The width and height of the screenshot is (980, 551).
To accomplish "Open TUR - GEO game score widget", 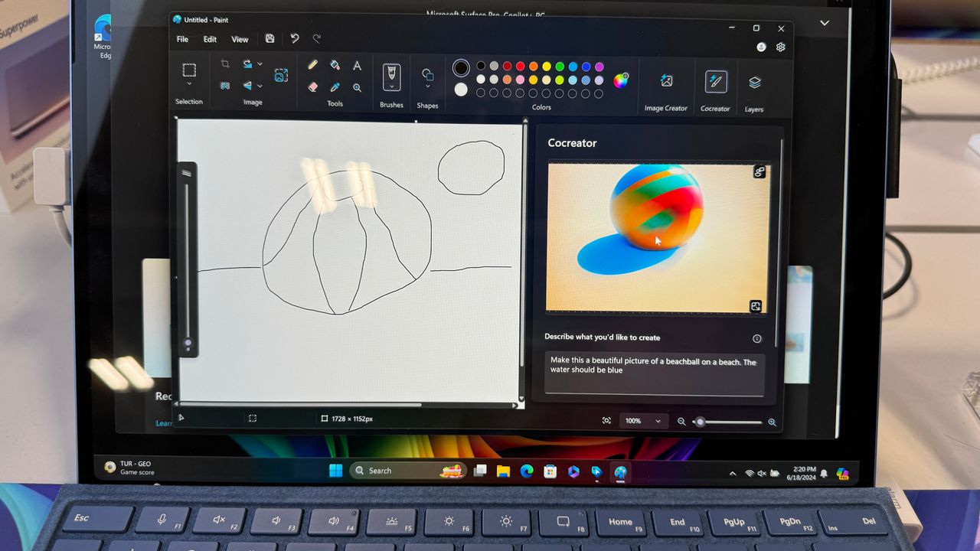I will click(x=130, y=468).
